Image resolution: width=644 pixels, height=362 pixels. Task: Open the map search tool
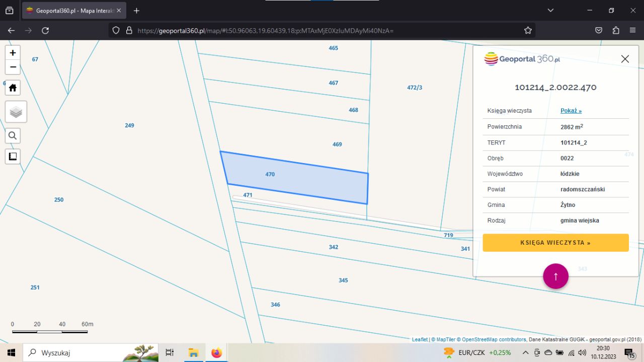tap(13, 135)
